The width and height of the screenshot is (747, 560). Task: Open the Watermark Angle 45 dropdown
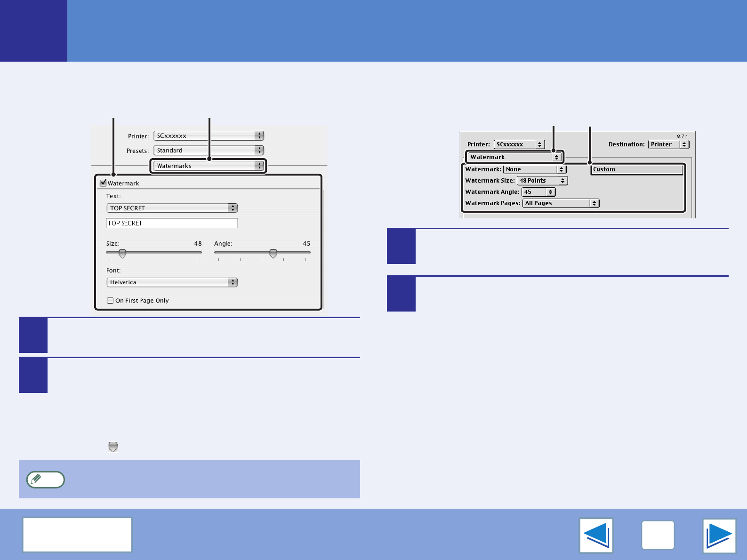[x=538, y=192]
